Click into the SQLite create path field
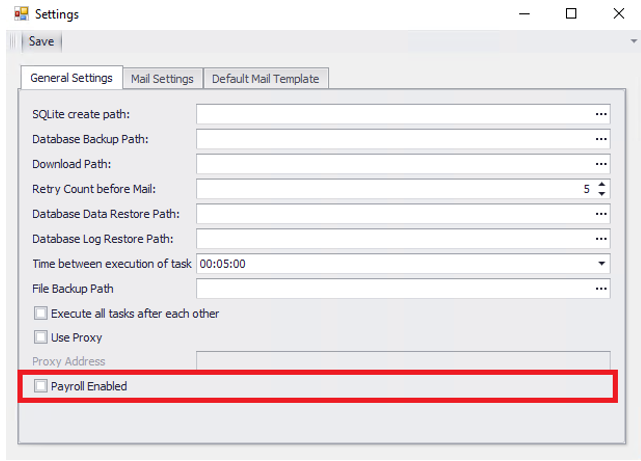Screen dimensions: 641x461 [x=392, y=114]
